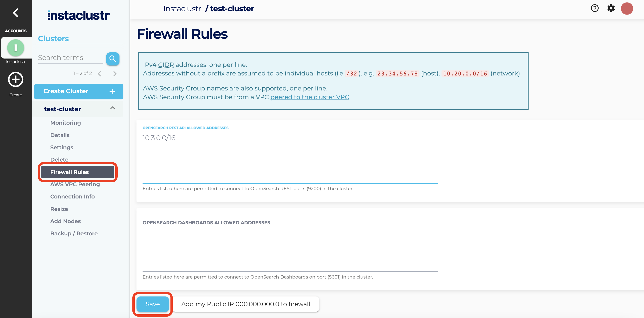Click the settings gear icon

click(611, 8)
